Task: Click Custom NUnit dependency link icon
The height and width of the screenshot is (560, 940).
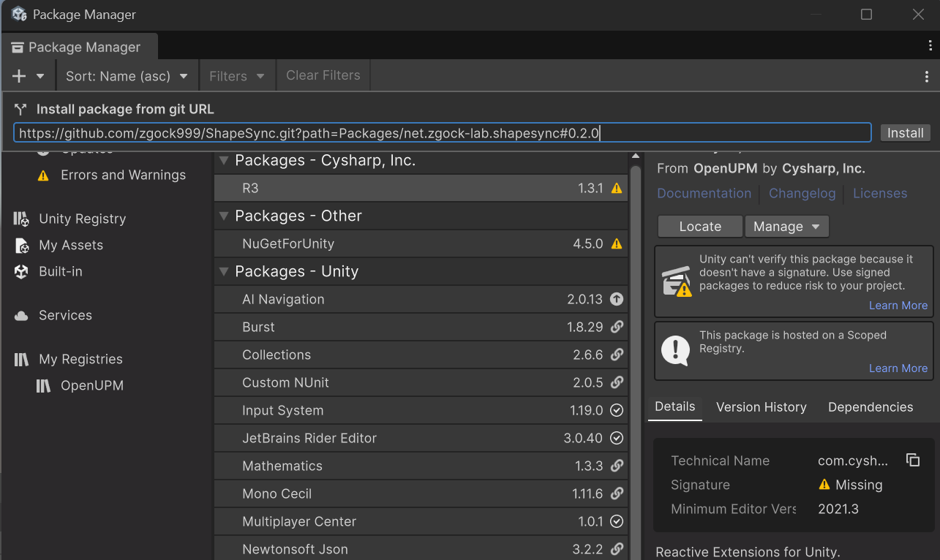Action: (617, 382)
